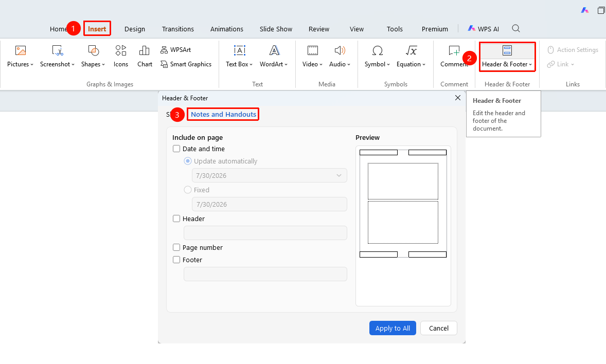This screenshot has height=364, width=606.
Task: Expand the automatic date format dropdown
Action: [270, 175]
